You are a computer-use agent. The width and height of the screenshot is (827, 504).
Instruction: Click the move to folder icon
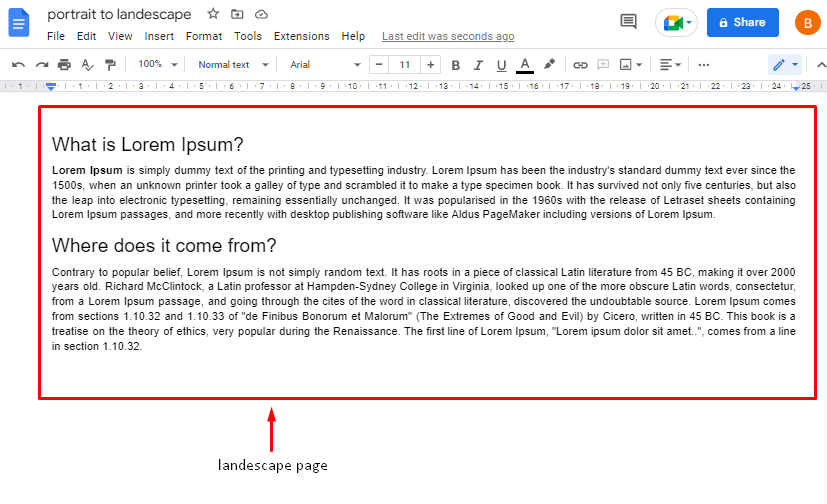click(x=237, y=14)
